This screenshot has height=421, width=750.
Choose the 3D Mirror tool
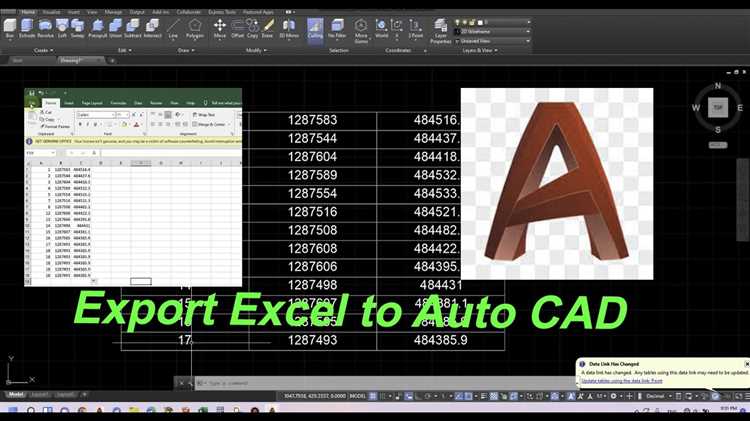click(x=289, y=28)
